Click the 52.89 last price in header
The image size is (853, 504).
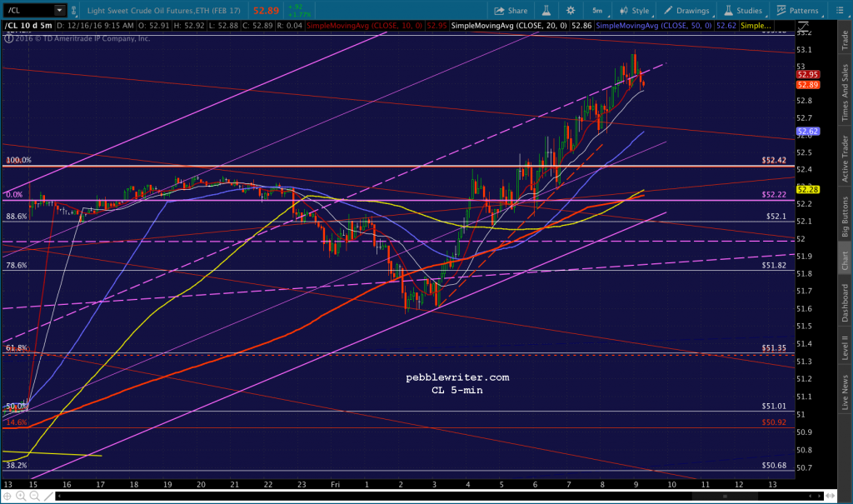click(266, 10)
